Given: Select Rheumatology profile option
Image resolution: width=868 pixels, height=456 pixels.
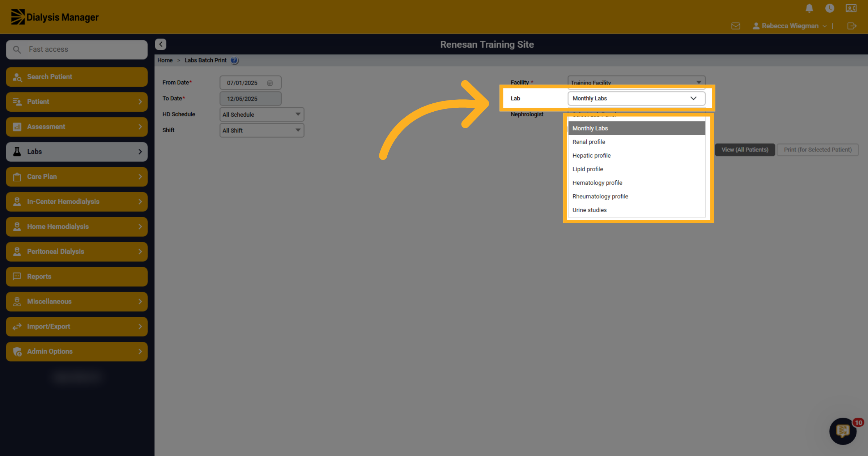Looking at the screenshot, I should pyautogui.click(x=637, y=197).
